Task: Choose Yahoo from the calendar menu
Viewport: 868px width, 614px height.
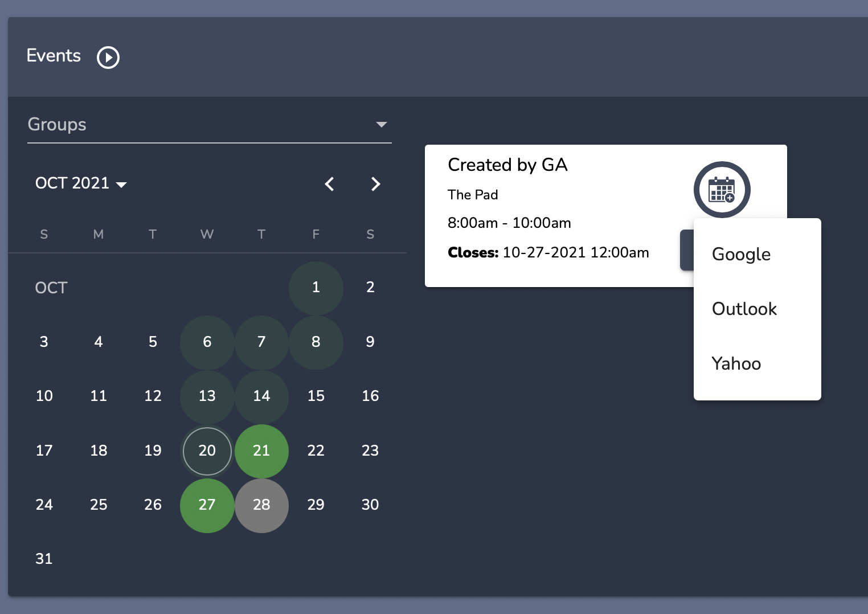Action: pos(736,363)
